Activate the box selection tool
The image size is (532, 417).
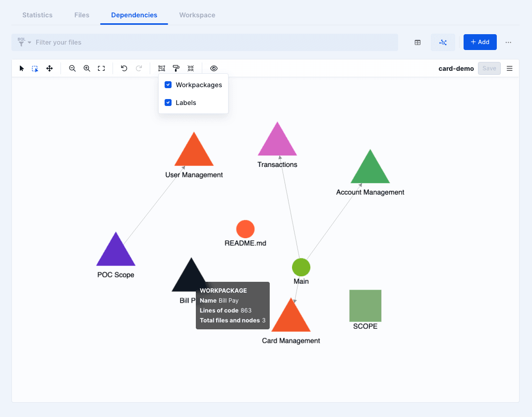35,68
